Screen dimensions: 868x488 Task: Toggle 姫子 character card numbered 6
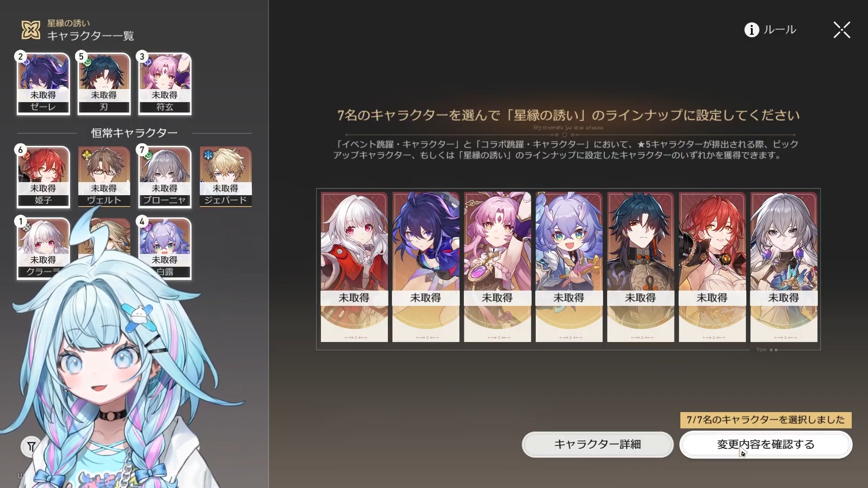tap(43, 177)
